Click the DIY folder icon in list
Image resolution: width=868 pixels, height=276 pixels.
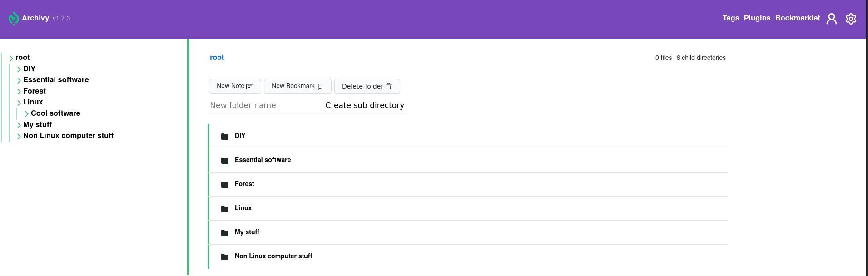click(x=225, y=136)
